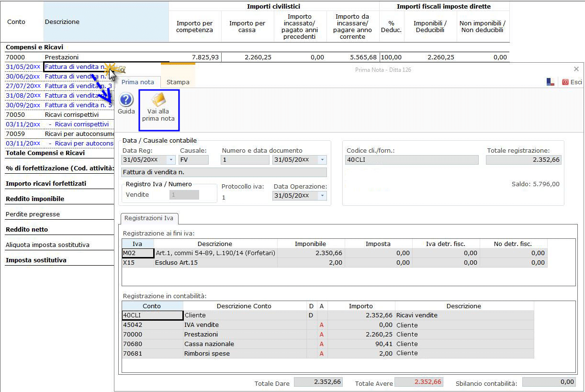Close the Prima Nota window
The width and height of the screenshot is (585, 392).
pos(576,69)
